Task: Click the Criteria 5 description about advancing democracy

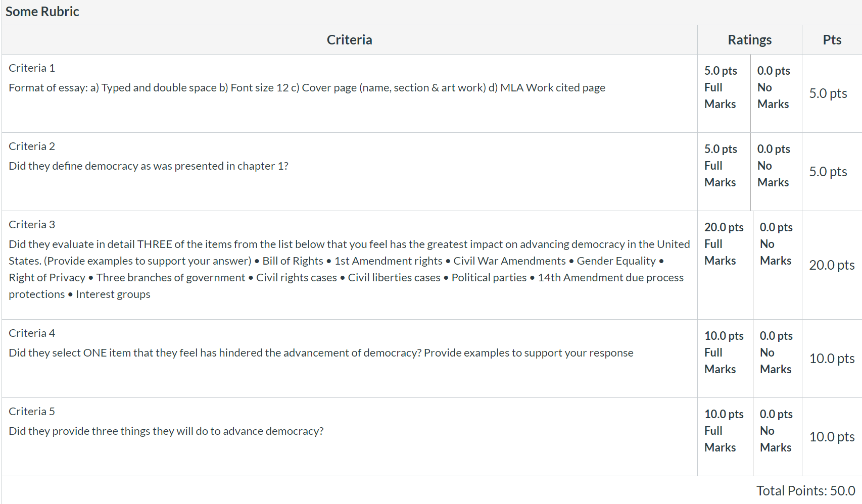Action: pyautogui.click(x=166, y=431)
